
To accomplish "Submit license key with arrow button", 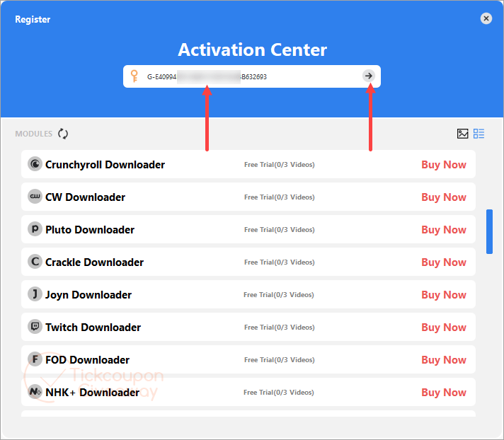I will pos(369,76).
